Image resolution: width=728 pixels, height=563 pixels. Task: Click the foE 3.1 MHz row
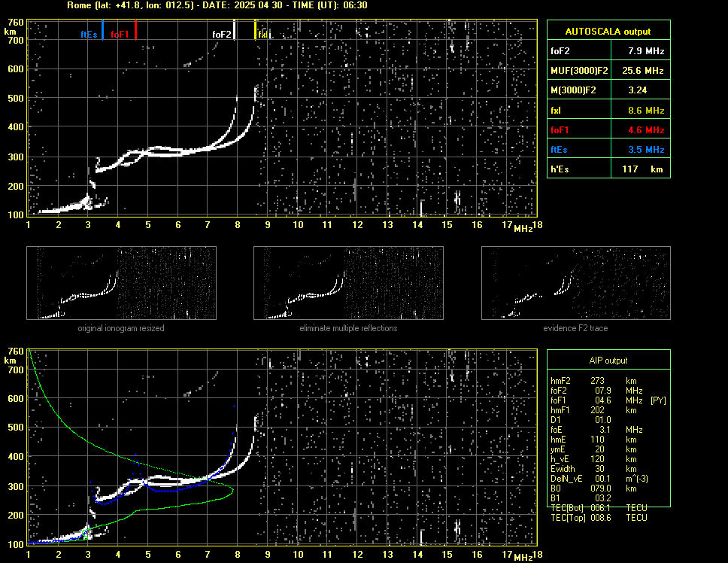pos(596,430)
